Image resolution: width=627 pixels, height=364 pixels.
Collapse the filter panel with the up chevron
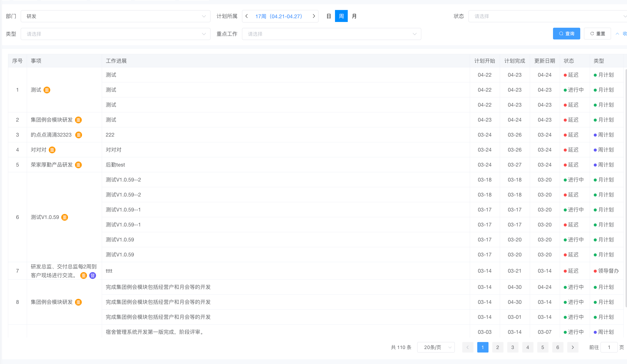617,34
